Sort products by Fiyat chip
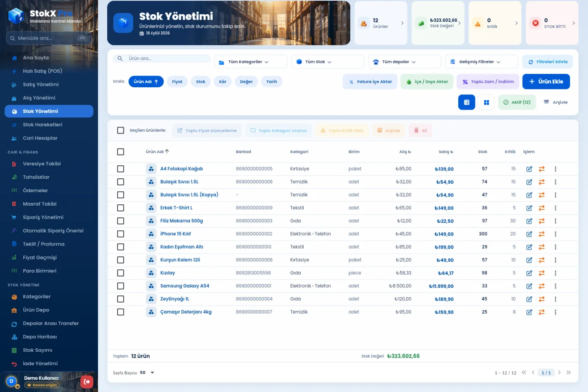This screenshot has height=392, width=588. pyautogui.click(x=177, y=81)
